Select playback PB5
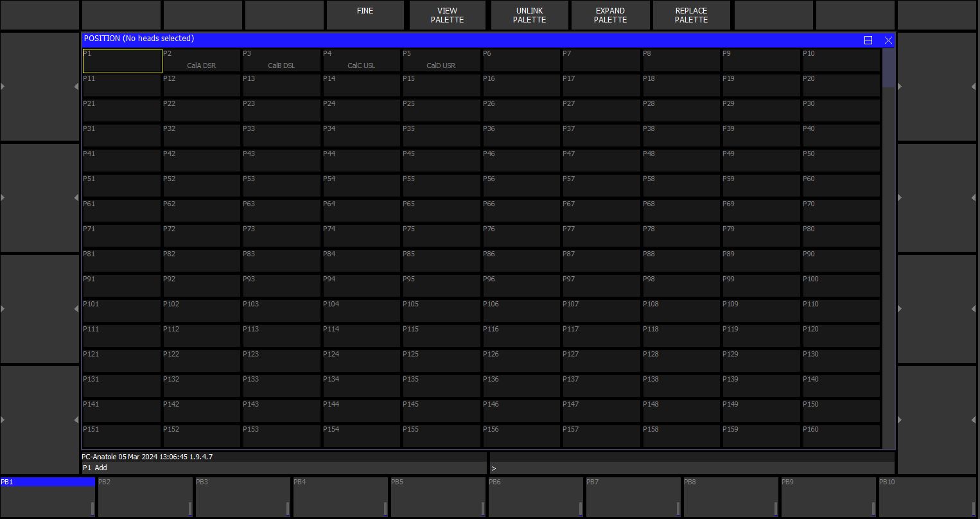This screenshot has width=980, height=519. coord(438,497)
